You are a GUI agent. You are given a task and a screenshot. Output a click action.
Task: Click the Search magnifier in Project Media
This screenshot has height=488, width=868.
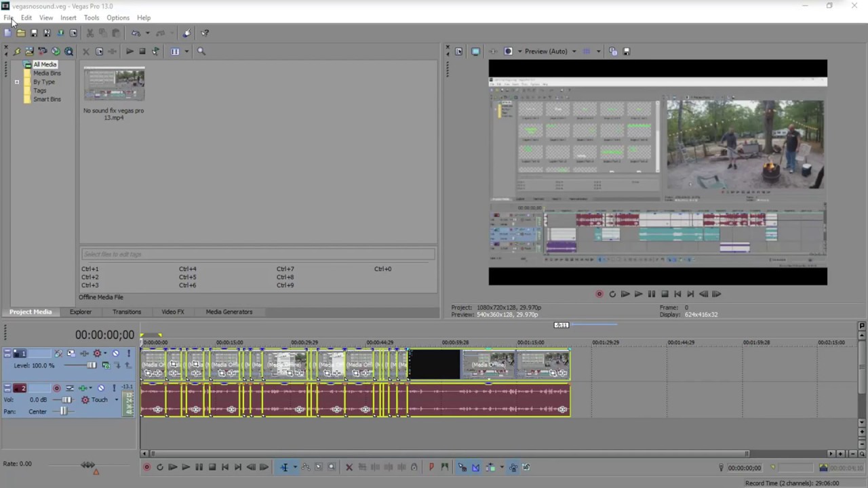tap(201, 52)
